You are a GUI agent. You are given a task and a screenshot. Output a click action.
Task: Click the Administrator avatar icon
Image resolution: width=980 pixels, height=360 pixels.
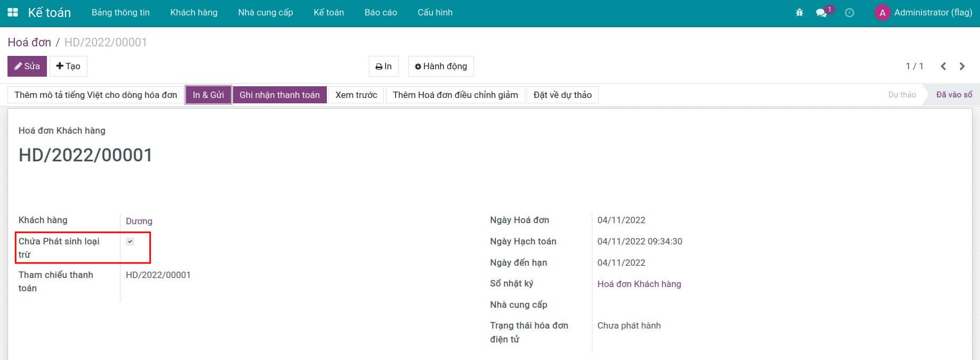[882, 13]
